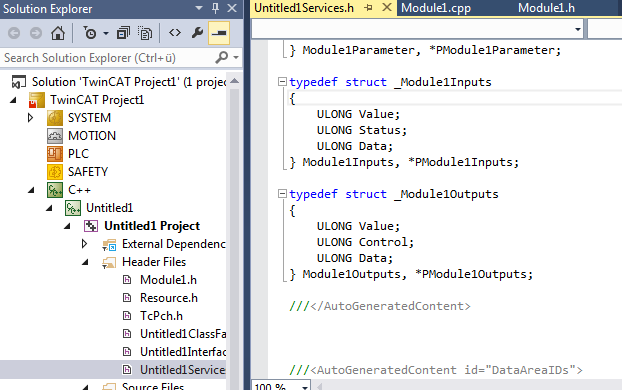This screenshot has height=390, width=622.
Task: Click the C++ node icon
Action: 55,190
